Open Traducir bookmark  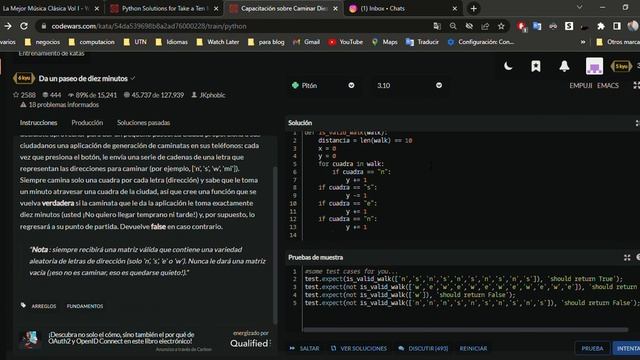point(422,42)
